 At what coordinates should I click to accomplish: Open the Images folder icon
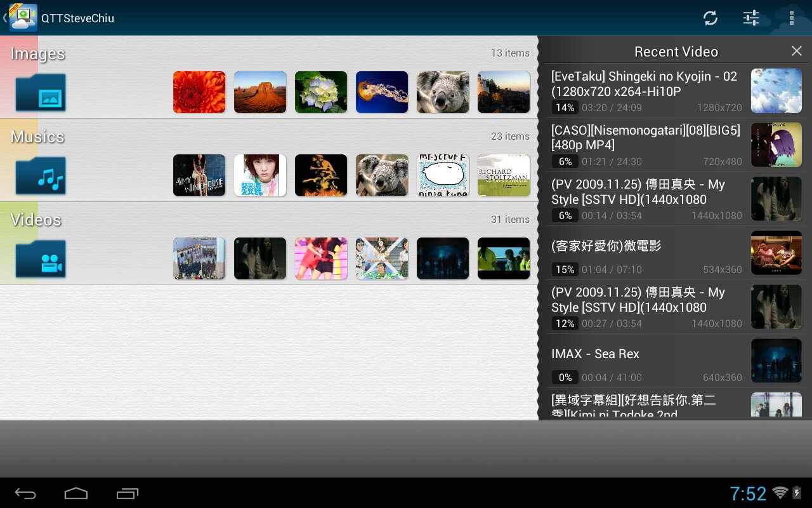pyautogui.click(x=41, y=93)
